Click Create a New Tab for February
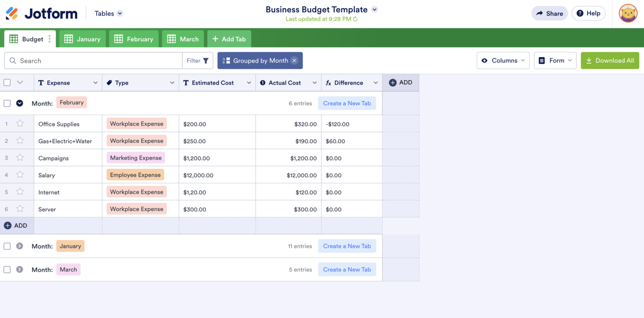The image size is (644, 318). coord(347,103)
